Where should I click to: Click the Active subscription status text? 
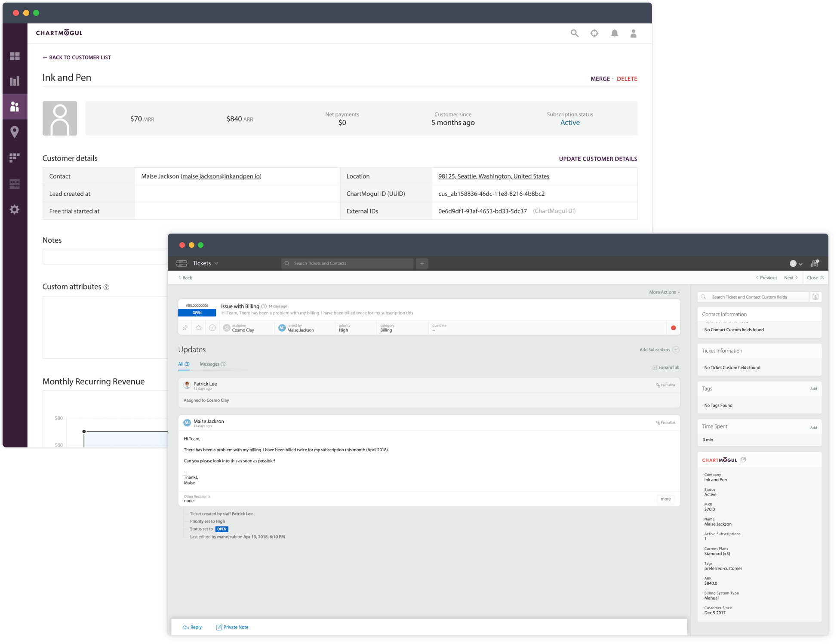pyautogui.click(x=570, y=123)
